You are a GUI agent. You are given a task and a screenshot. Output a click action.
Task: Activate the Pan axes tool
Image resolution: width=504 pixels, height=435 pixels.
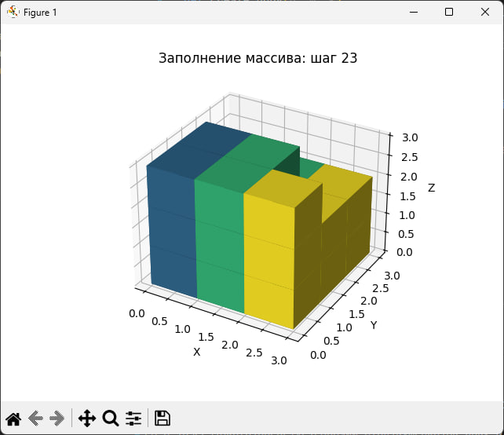(87, 419)
